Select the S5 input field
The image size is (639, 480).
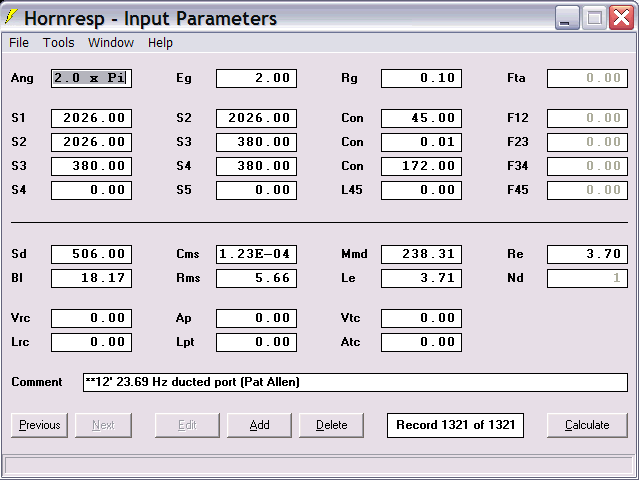click(256, 190)
